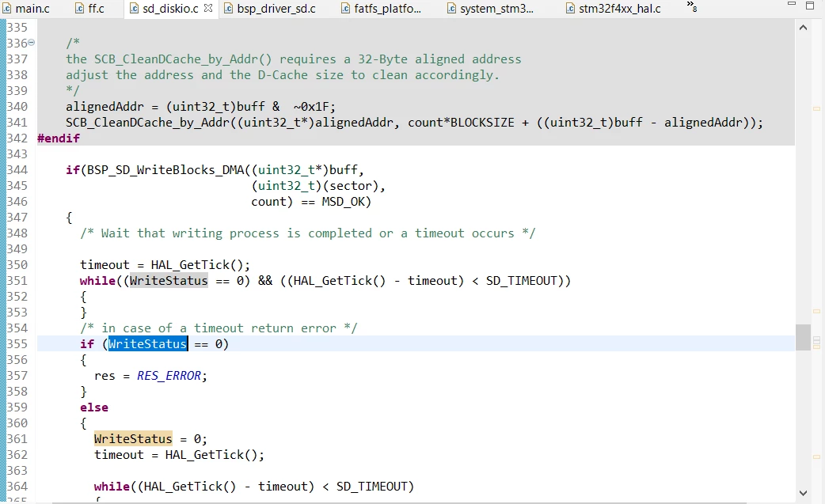The height and width of the screenshot is (504, 825).
Task: Click the WriteStatus assignment on line 361
Action: click(133, 439)
